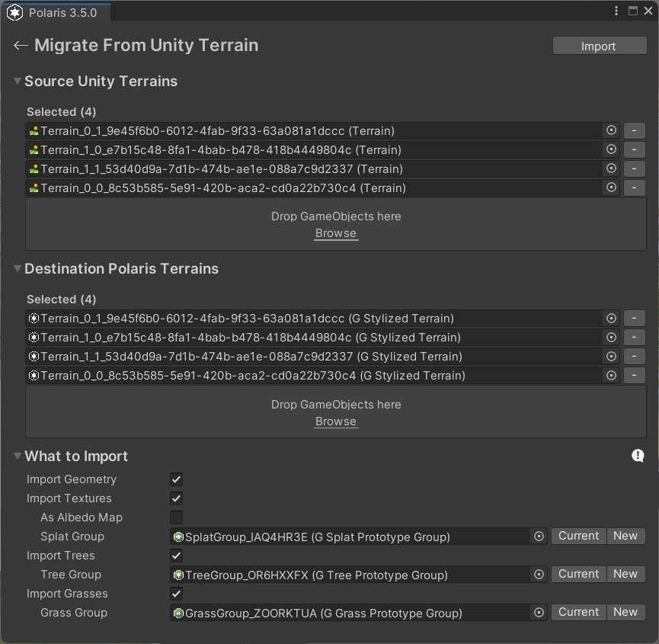
Task: Click Polaris icon of destination Terrain_0_0_8c53b585
Action: [x=34, y=376]
